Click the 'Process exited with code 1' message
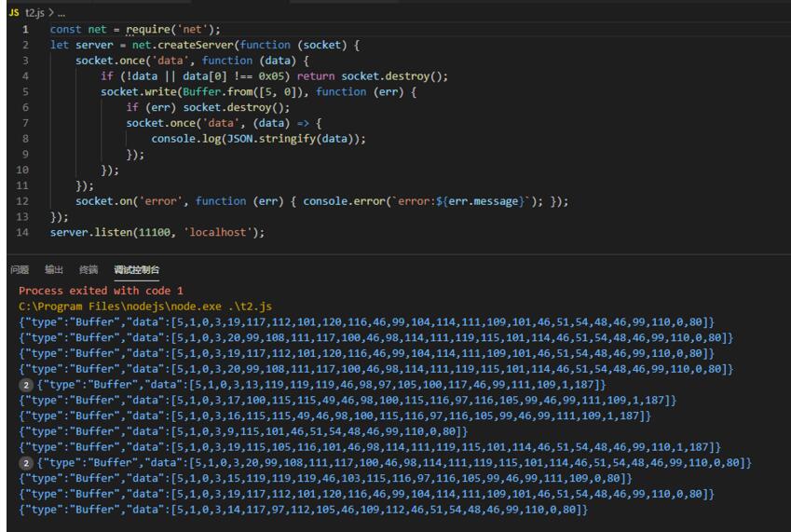This screenshot has height=532, width=791. (x=101, y=291)
